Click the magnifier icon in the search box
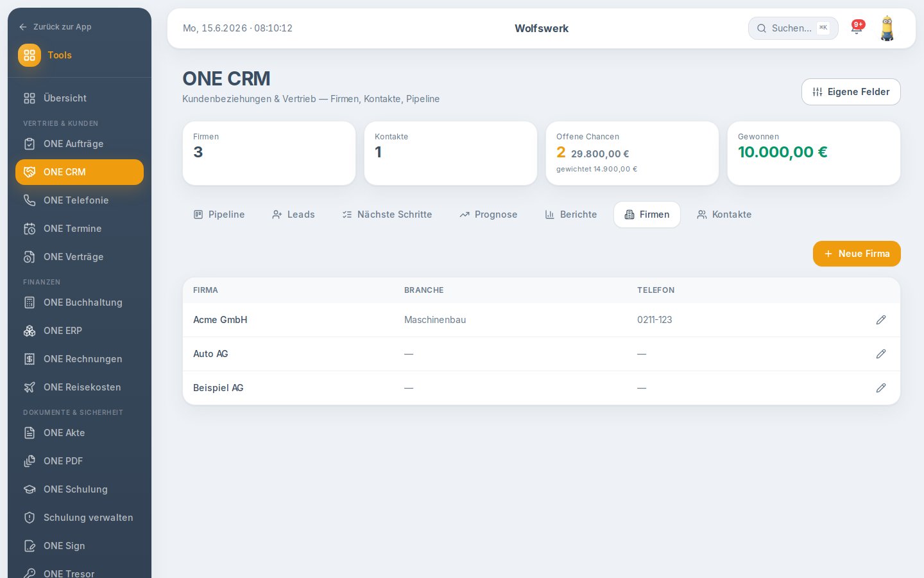 pos(762,28)
